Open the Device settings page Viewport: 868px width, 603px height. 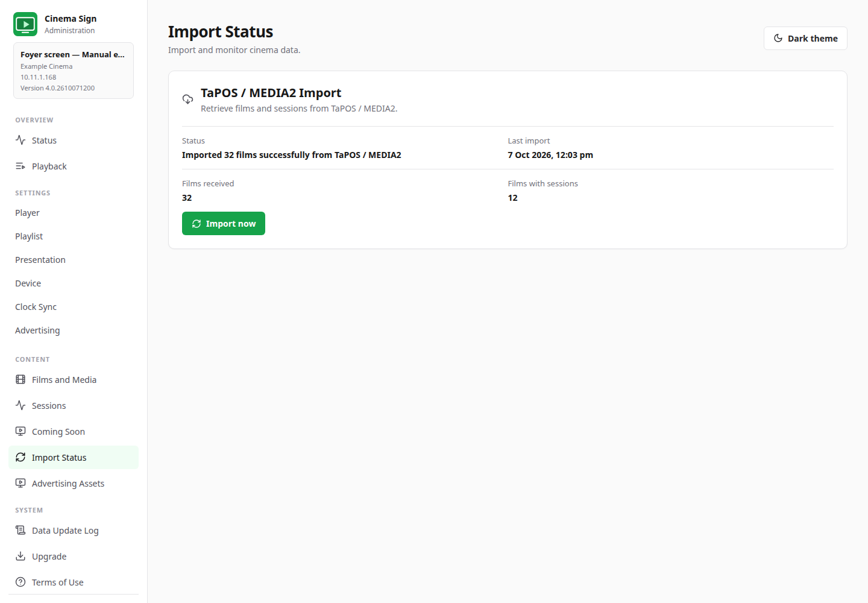[74, 283]
